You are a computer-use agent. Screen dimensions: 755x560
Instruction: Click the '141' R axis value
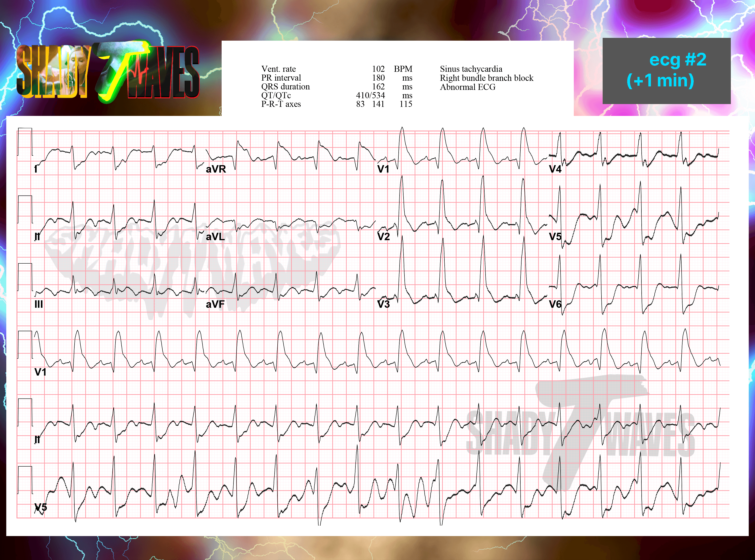coord(378,104)
